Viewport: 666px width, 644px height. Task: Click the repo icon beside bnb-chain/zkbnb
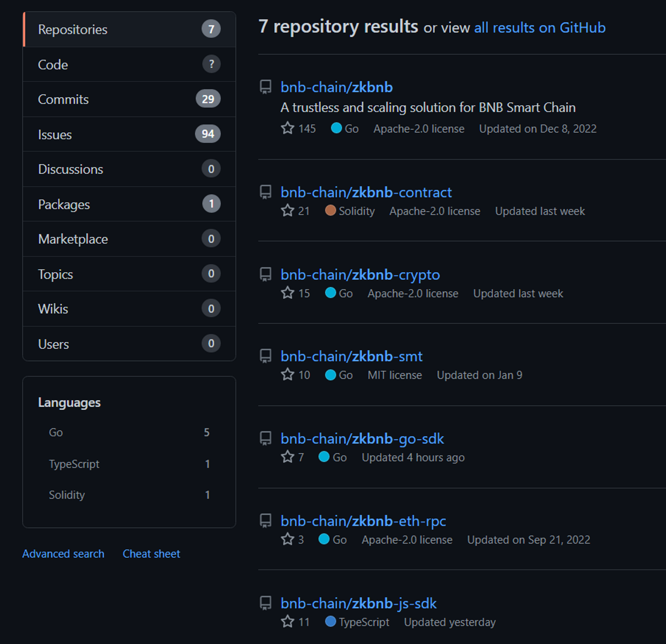pos(266,87)
